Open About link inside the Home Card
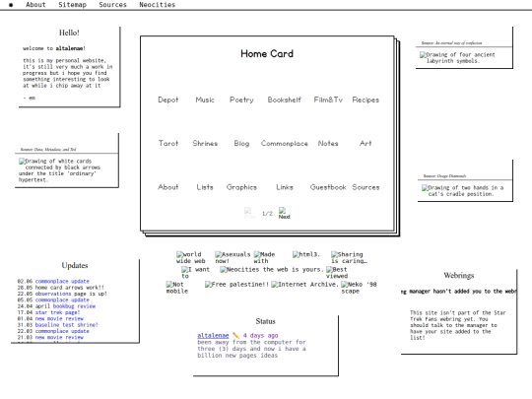Viewport: 532px width, 399px height. click(167, 187)
